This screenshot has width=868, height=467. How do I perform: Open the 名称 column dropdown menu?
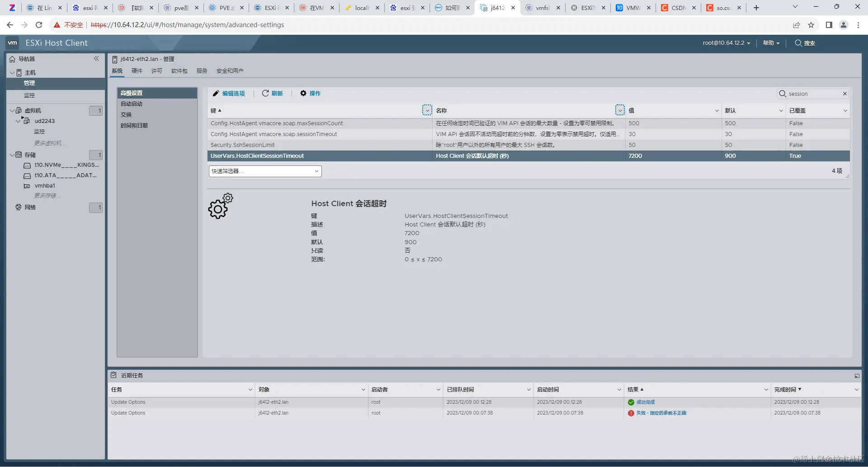pos(620,110)
